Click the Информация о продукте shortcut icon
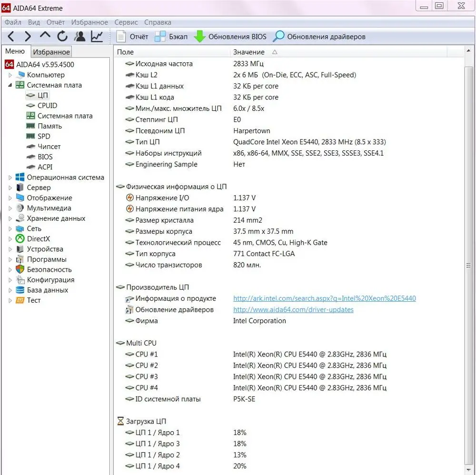476x475 pixels. 129,299
